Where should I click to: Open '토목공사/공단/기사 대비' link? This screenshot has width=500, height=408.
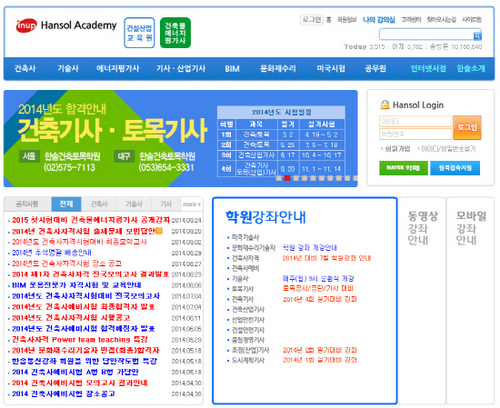318,289
